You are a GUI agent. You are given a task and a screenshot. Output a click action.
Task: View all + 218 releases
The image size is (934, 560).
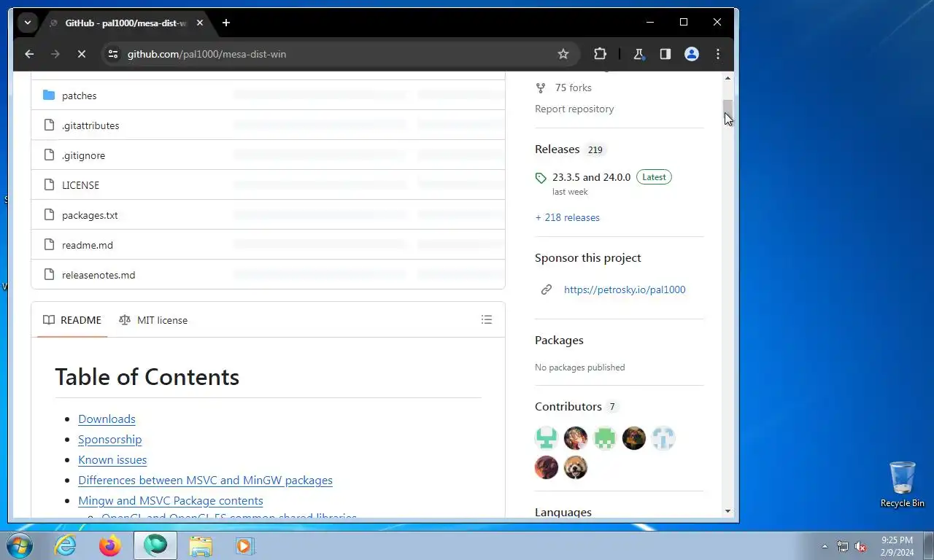click(x=567, y=217)
